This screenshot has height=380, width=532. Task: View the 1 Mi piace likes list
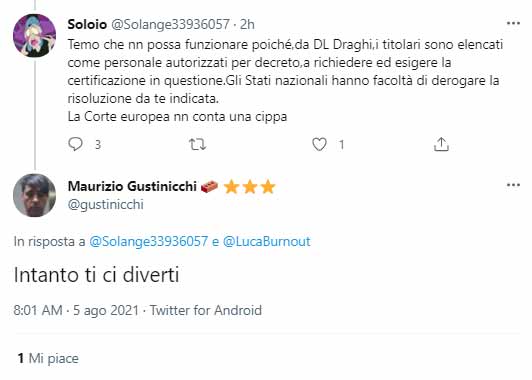(48, 358)
